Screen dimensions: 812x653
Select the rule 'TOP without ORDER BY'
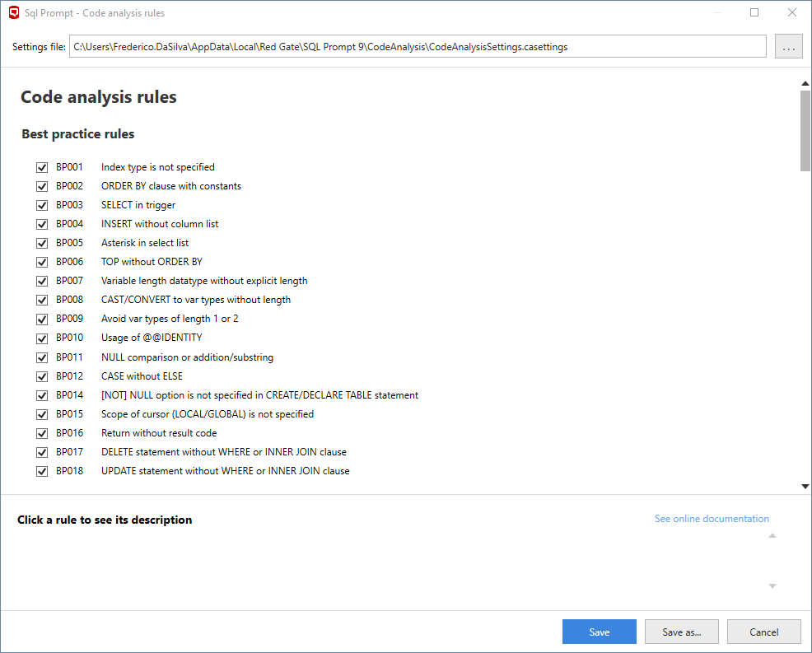152,262
